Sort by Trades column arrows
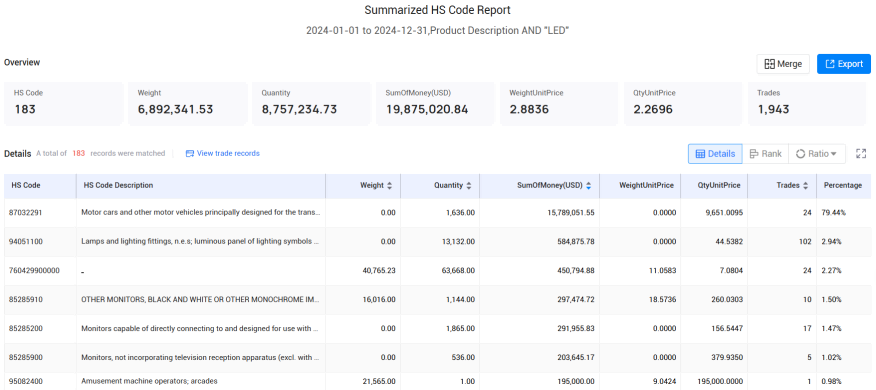This screenshot has width=876, height=390. 805,186
